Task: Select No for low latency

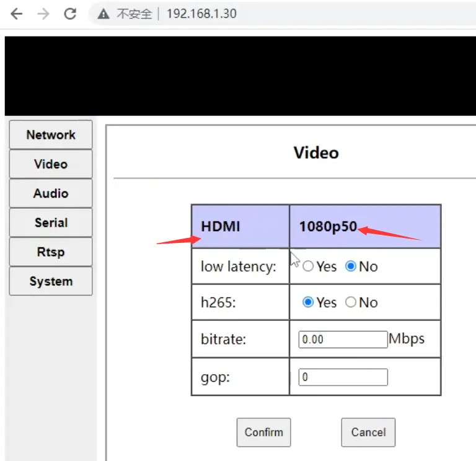Action: (351, 266)
